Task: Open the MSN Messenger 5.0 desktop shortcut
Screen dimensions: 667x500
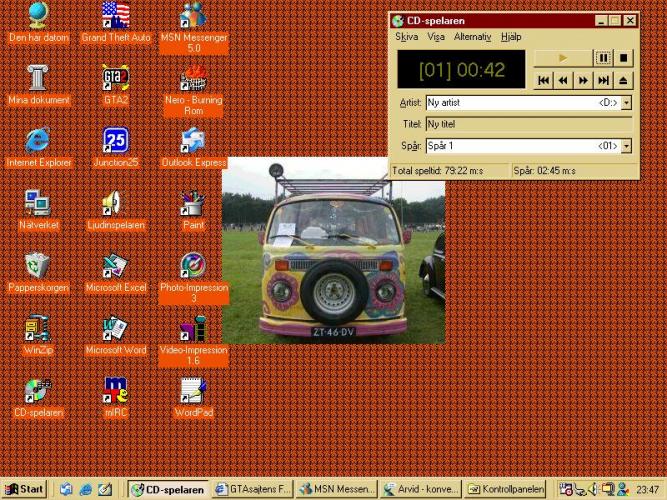Action: pyautogui.click(x=193, y=17)
